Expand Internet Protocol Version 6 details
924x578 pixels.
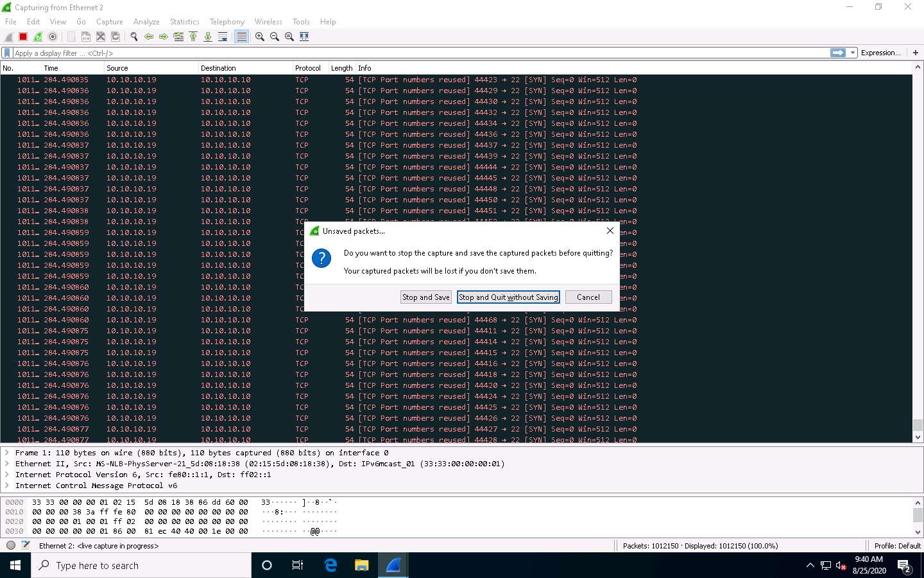click(7, 475)
